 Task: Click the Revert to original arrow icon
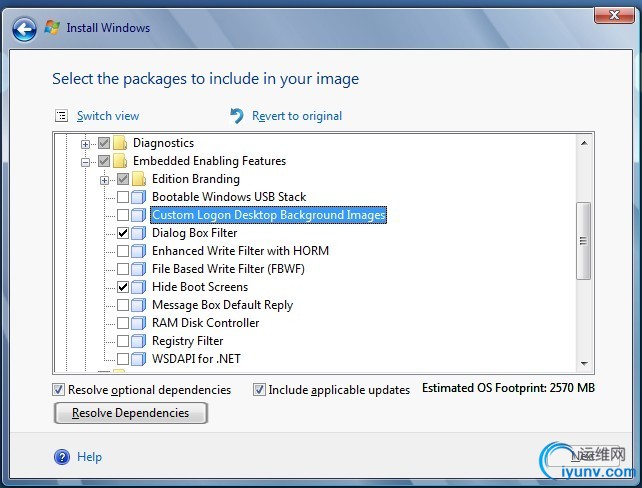[237, 116]
